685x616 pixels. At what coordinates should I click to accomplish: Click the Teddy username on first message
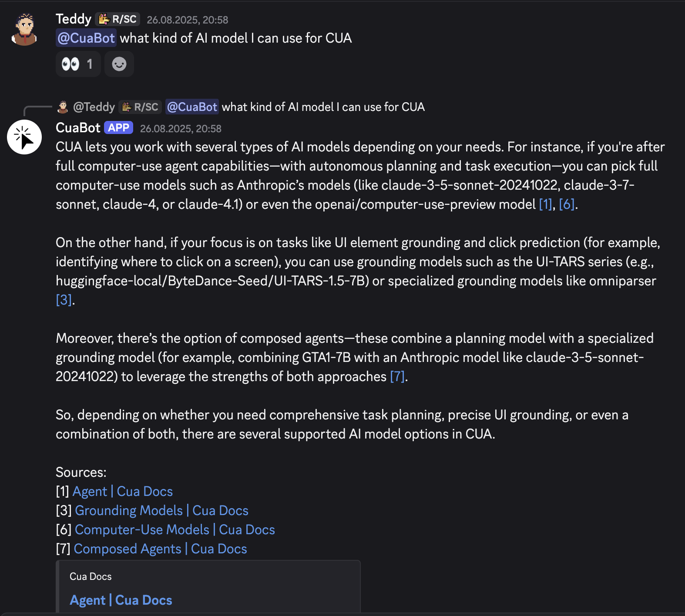tap(73, 19)
